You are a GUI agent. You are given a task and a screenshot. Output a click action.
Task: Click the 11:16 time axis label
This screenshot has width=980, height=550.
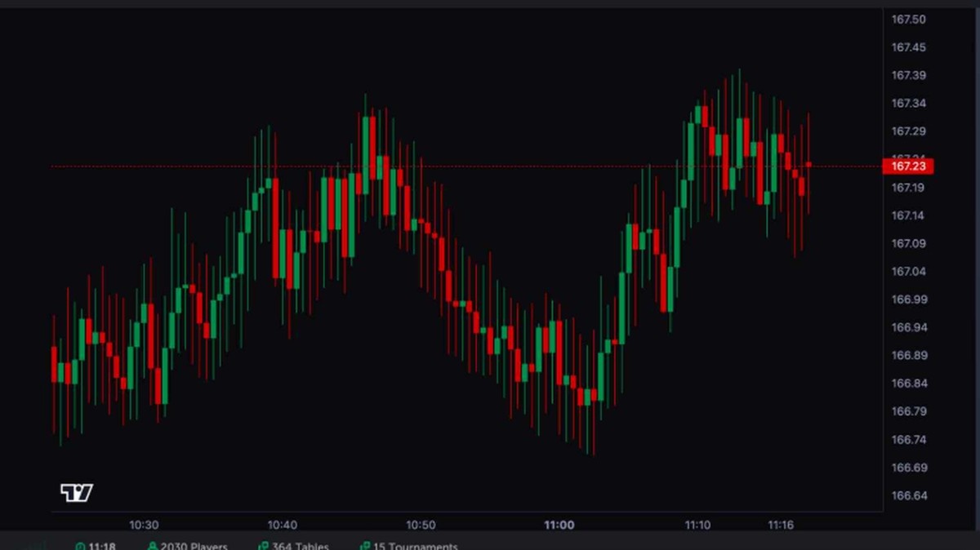coord(781,526)
